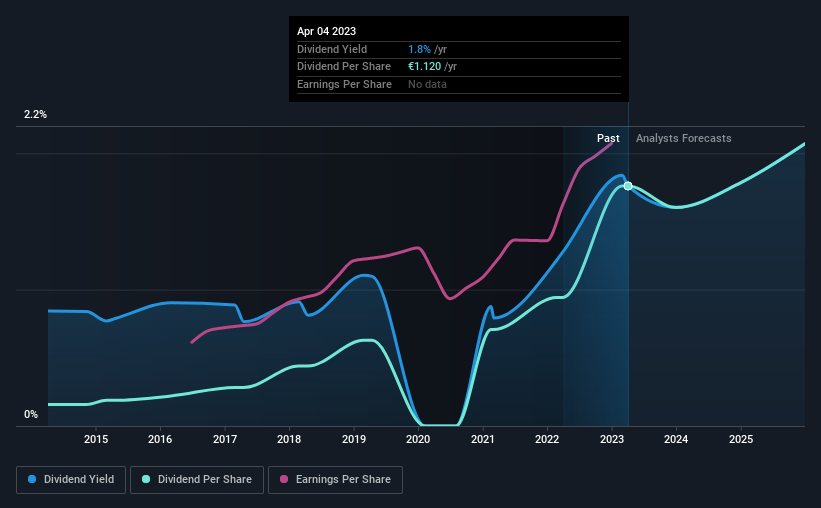Click the 1.8% Dividend Yield tooltip value
This screenshot has width=821, height=508.
pyautogui.click(x=419, y=49)
